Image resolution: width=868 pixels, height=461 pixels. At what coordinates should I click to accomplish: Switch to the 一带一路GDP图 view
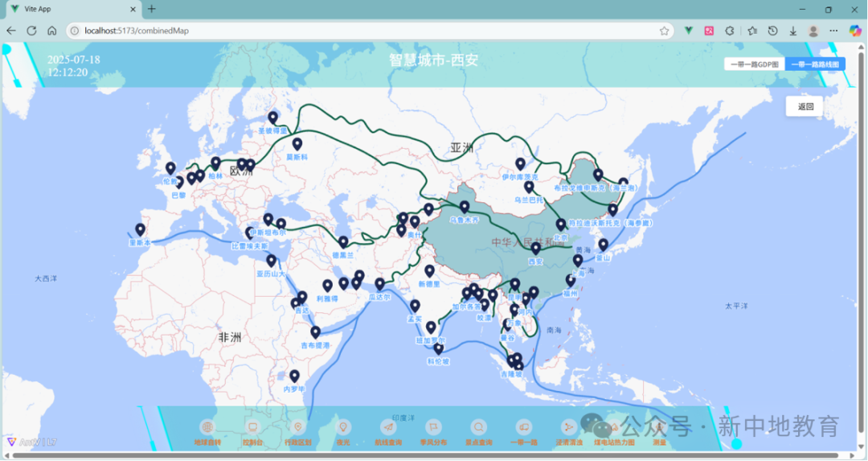[754, 64]
